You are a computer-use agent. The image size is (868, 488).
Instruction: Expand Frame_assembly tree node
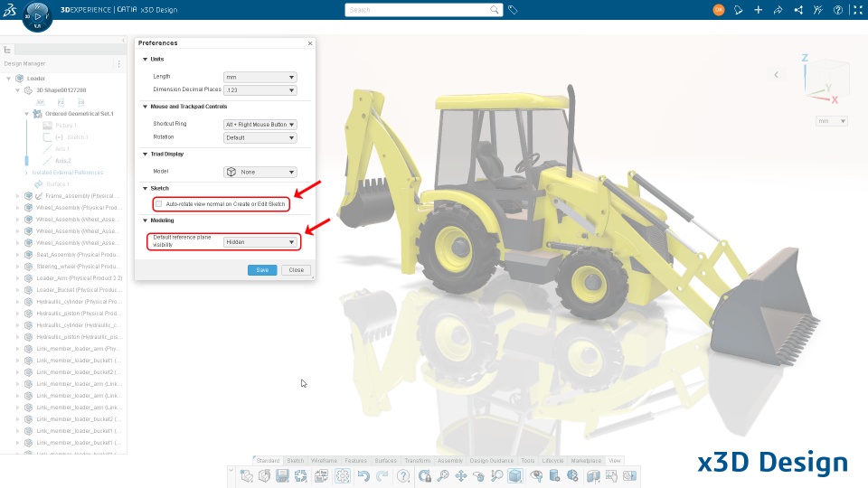point(17,196)
